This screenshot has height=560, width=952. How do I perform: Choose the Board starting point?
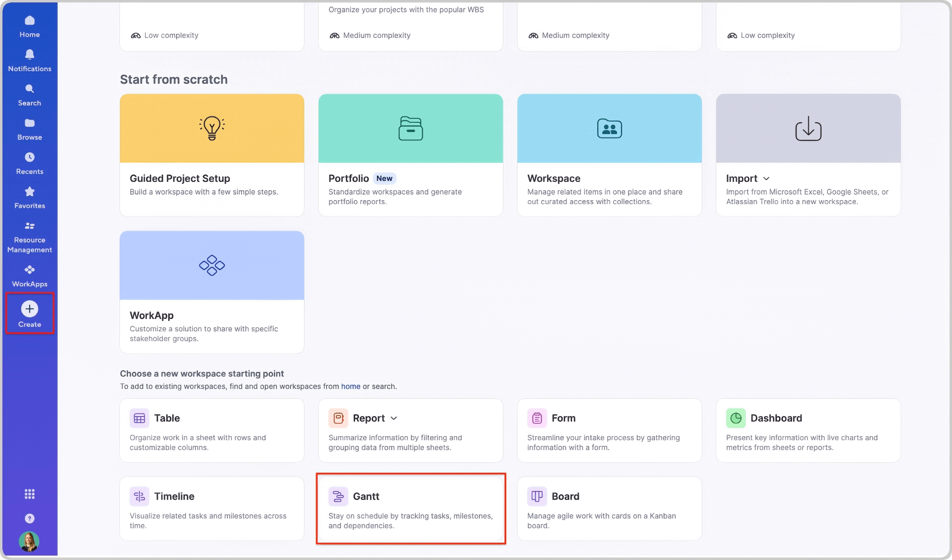click(609, 509)
